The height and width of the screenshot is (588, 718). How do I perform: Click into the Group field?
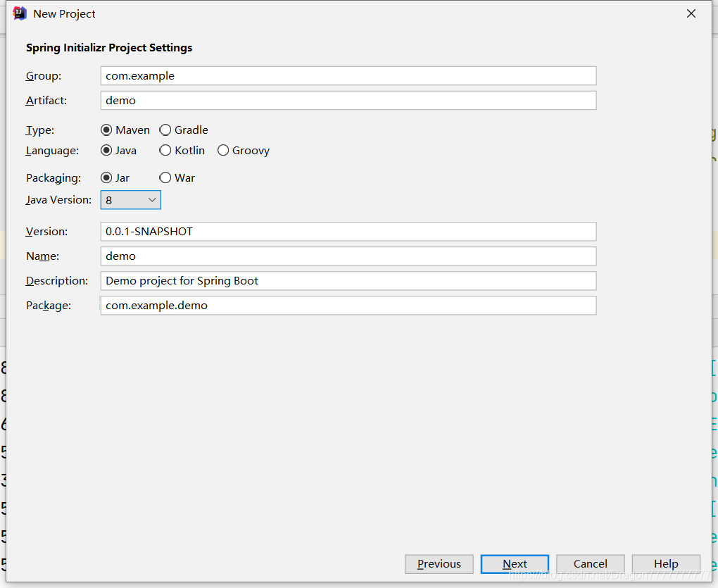click(x=348, y=75)
